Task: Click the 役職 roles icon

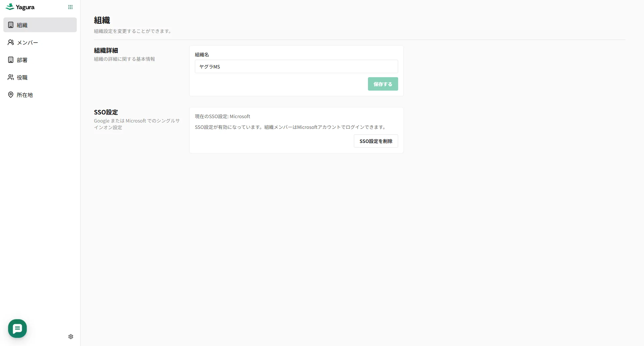Action: [10, 77]
